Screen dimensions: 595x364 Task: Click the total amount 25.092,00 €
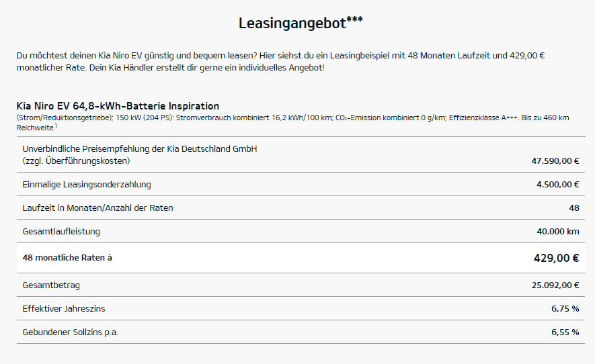click(x=555, y=285)
